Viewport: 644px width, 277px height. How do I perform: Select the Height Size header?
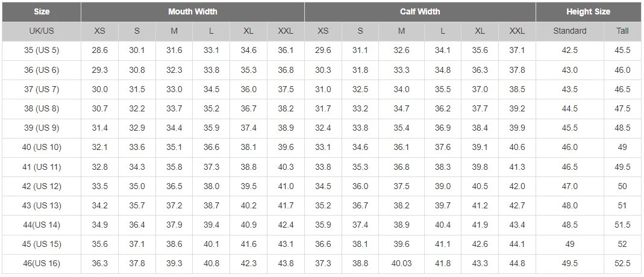point(588,12)
